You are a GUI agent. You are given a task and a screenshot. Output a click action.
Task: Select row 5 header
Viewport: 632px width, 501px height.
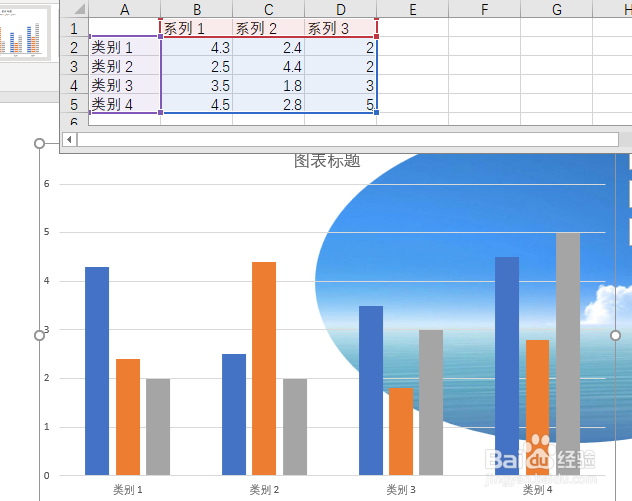click(74, 104)
